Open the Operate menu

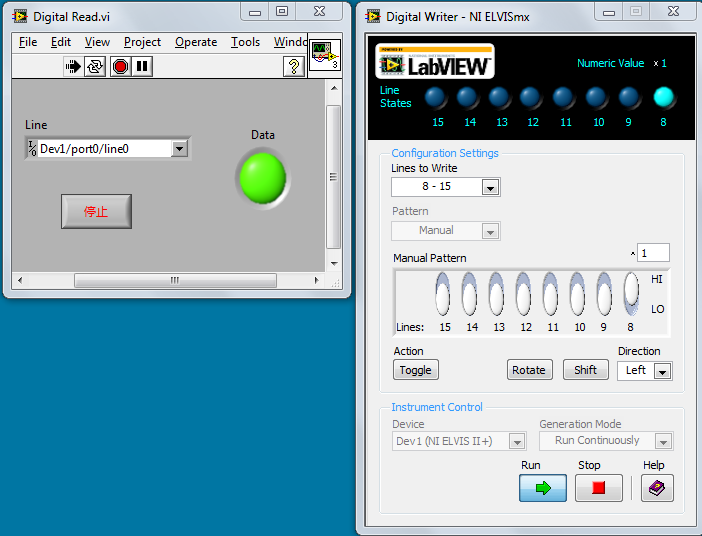tap(196, 42)
